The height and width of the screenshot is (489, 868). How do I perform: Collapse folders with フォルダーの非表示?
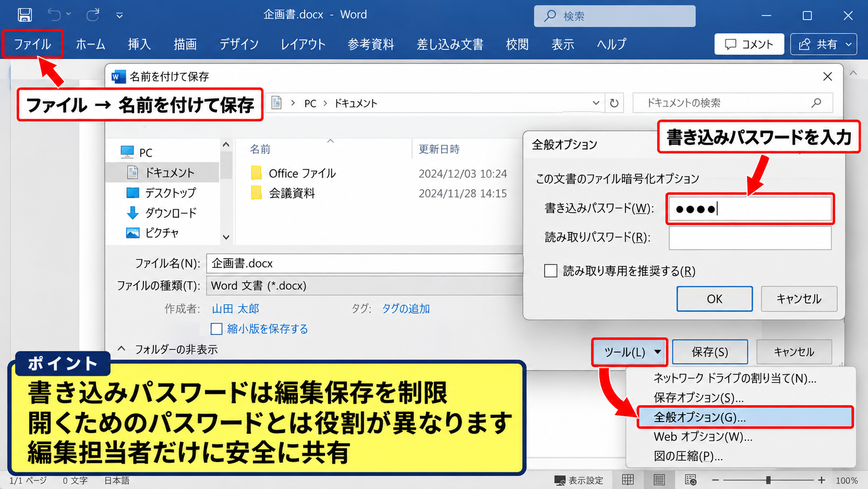tap(168, 349)
